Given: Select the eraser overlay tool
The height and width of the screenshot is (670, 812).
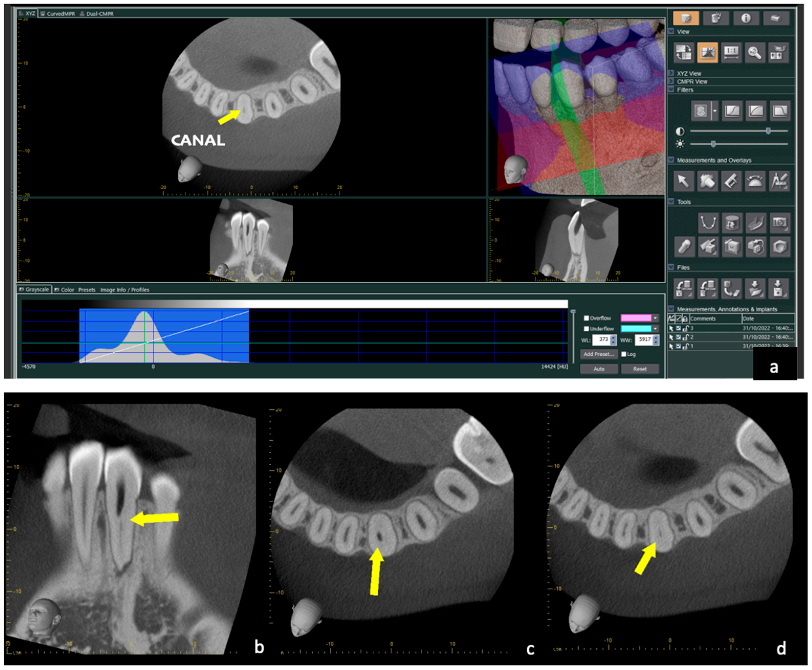Looking at the screenshot, I should pos(707,181).
